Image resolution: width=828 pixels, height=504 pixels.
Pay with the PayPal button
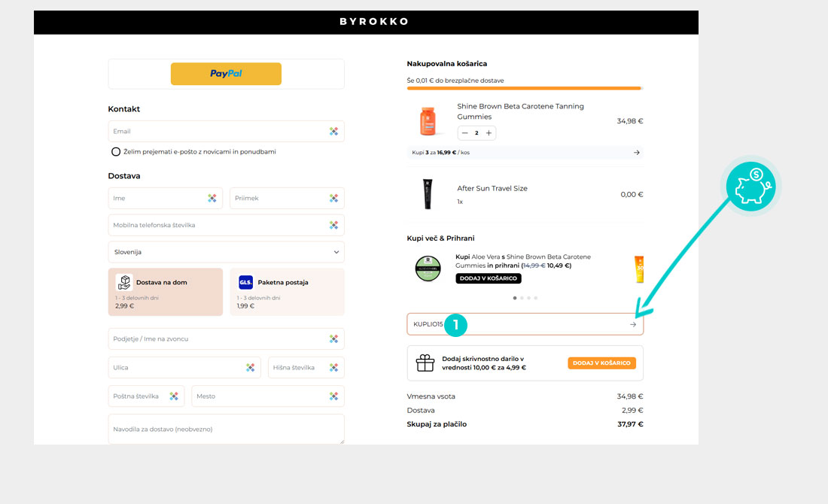pos(226,74)
